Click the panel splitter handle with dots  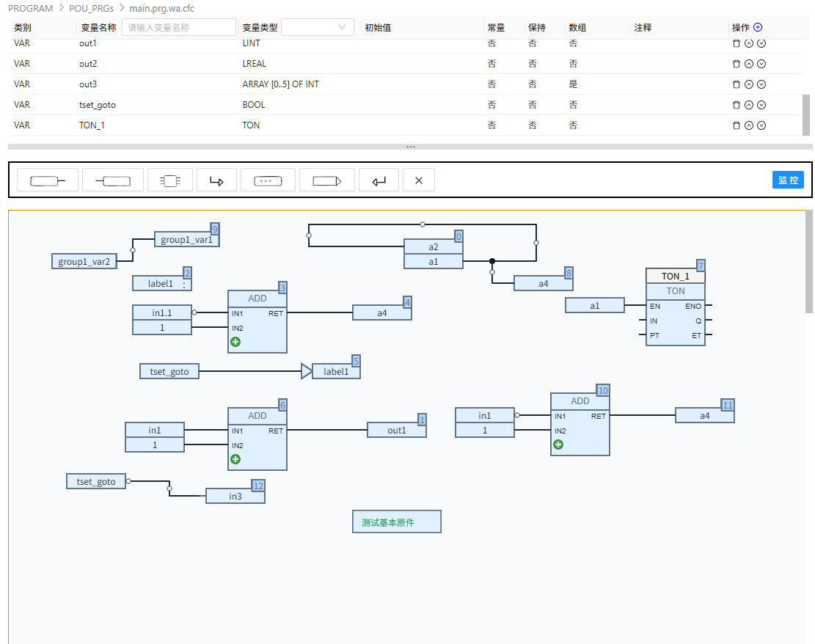tap(411, 147)
